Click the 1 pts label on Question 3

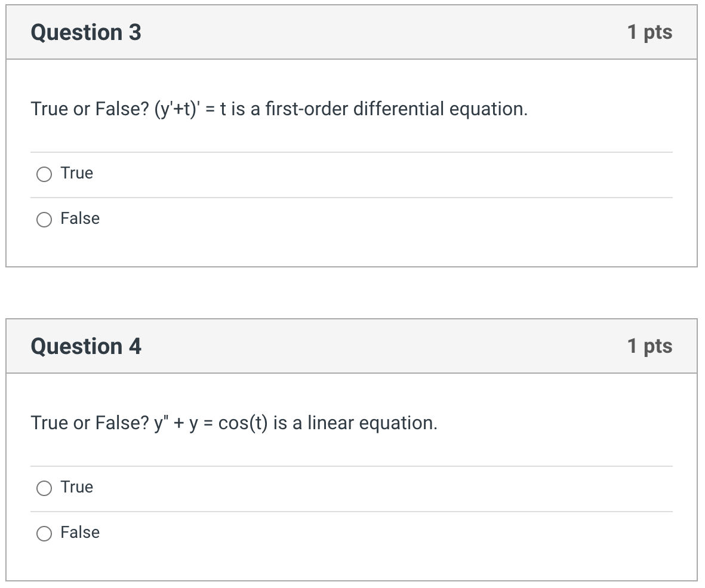(x=650, y=32)
